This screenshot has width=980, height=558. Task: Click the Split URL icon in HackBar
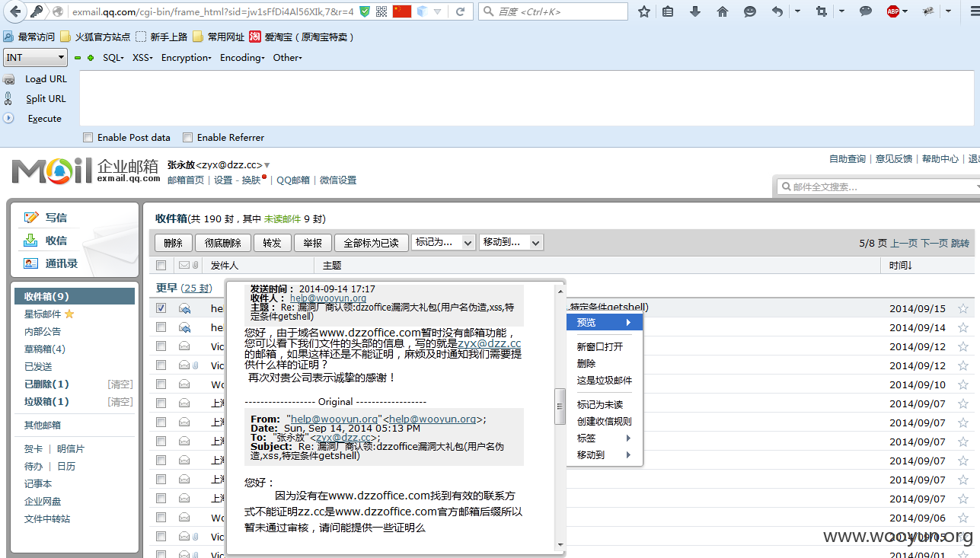click(9, 98)
